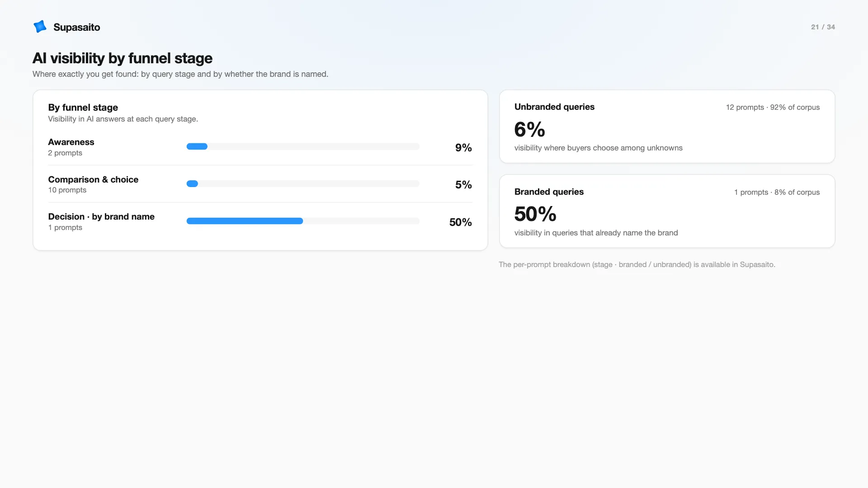Click the By funnel stage card title
The height and width of the screenshot is (488, 868).
[x=83, y=108]
